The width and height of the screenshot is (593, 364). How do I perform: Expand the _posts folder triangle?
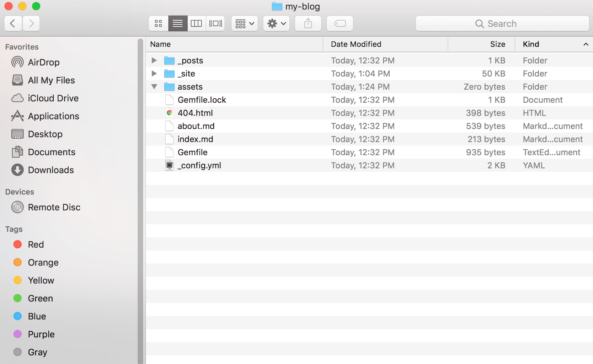(154, 60)
